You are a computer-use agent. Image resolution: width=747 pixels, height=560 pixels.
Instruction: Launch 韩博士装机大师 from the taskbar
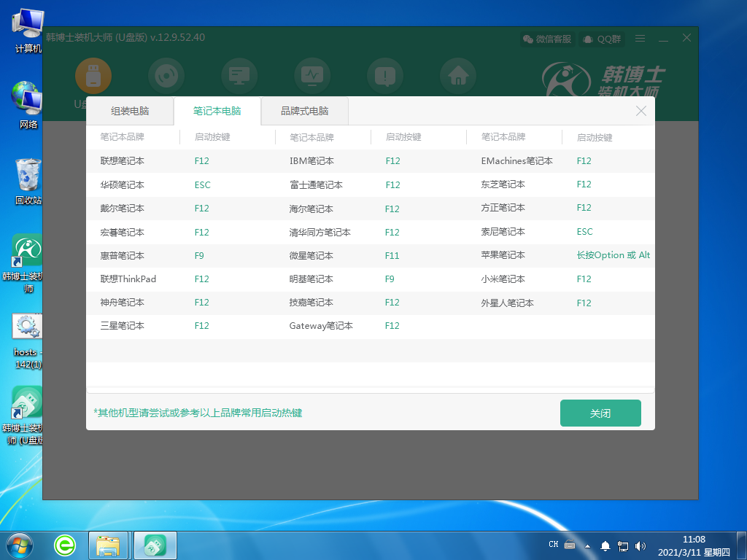(x=155, y=545)
